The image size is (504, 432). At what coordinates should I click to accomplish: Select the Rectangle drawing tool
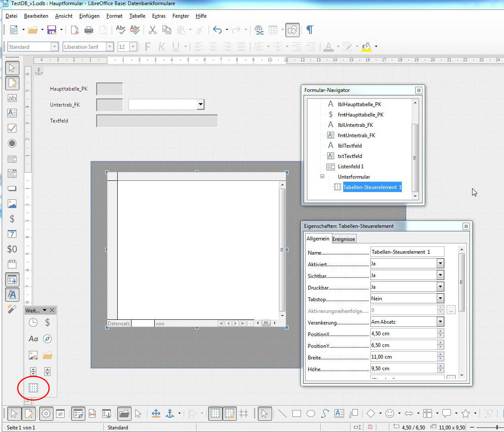coord(297,414)
